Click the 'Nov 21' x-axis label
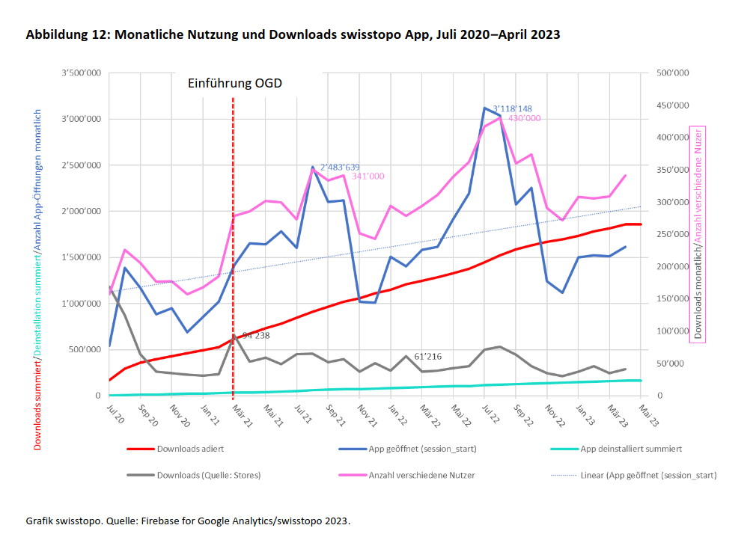Viewport: 756px width, 540px height. point(367,416)
